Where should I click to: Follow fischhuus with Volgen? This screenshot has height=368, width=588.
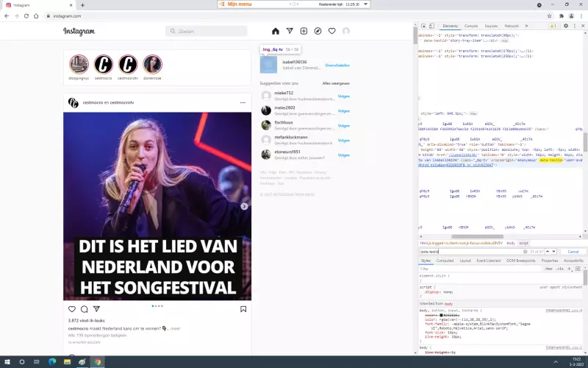coord(344,126)
